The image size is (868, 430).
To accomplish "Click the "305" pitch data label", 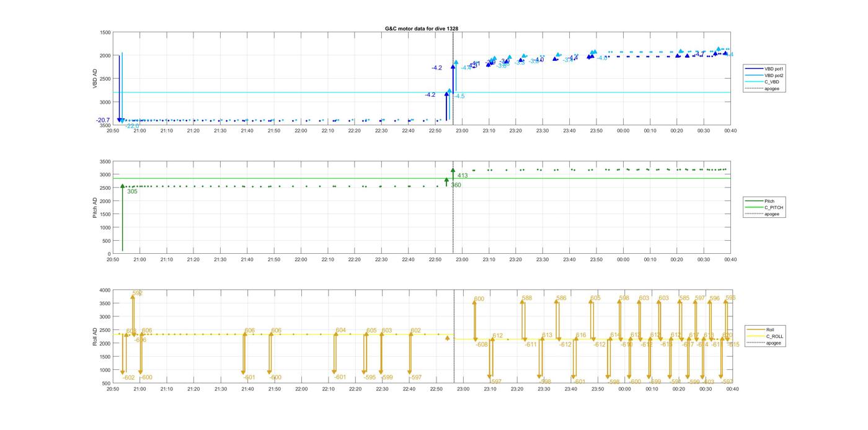I will (x=132, y=192).
